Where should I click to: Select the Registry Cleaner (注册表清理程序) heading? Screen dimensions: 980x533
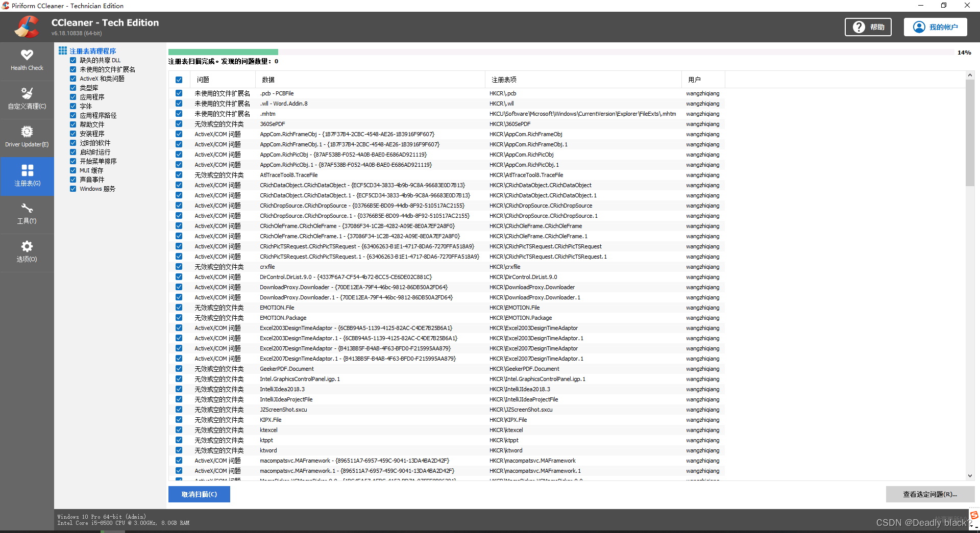click(93, 51)
